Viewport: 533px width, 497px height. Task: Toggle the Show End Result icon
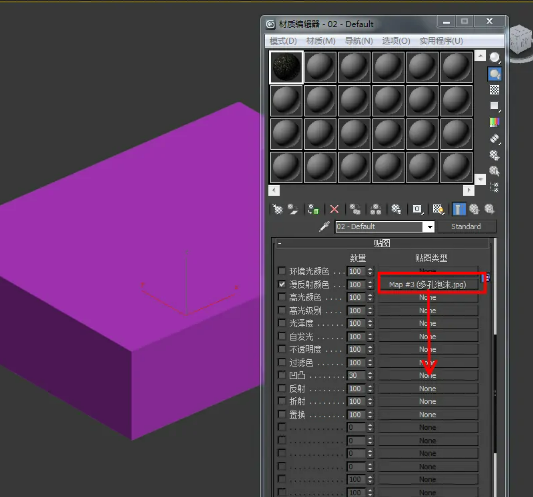pyautogui.click(x=459, y=209)
